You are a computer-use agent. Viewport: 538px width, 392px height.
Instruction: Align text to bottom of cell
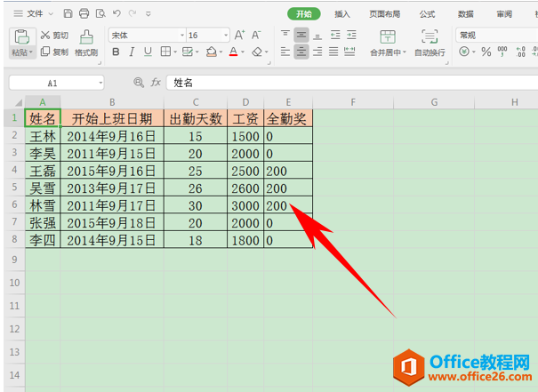click(x=317, y=35)
